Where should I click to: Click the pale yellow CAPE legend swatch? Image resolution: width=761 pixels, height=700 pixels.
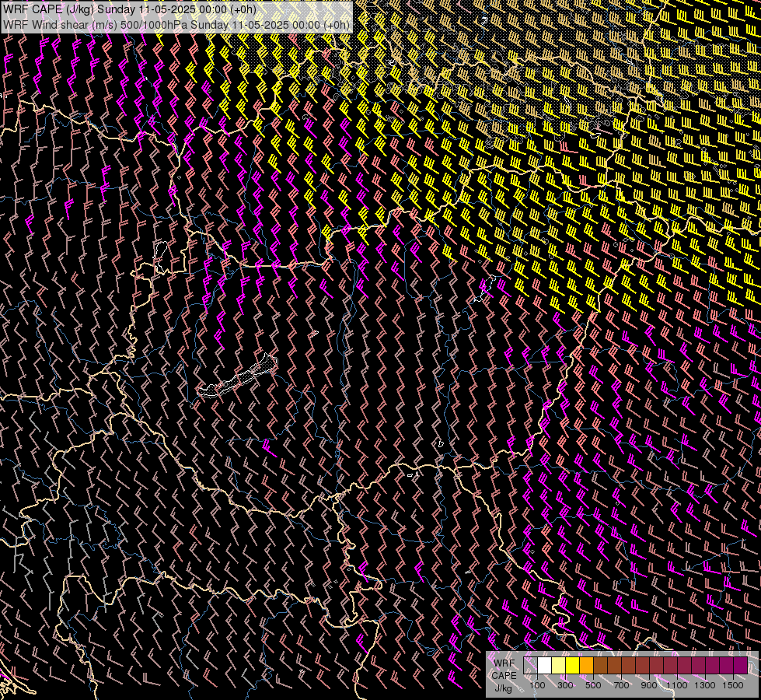coord(559,665)
